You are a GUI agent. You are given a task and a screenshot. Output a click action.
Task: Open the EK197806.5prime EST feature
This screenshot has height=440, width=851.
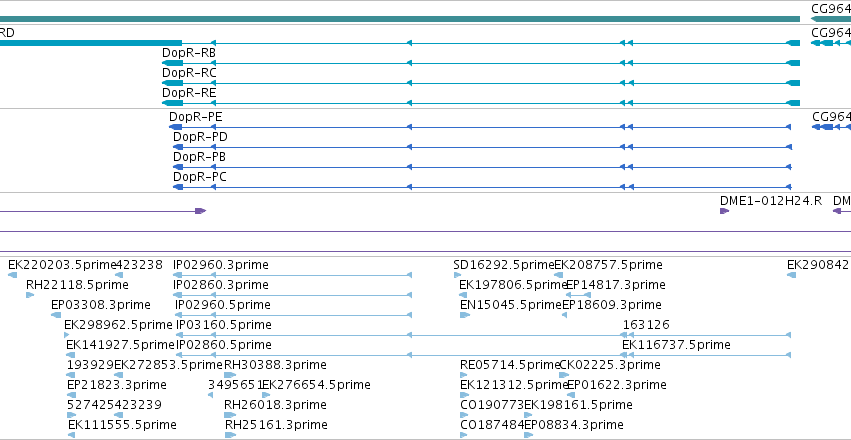(x=463, y=295)
